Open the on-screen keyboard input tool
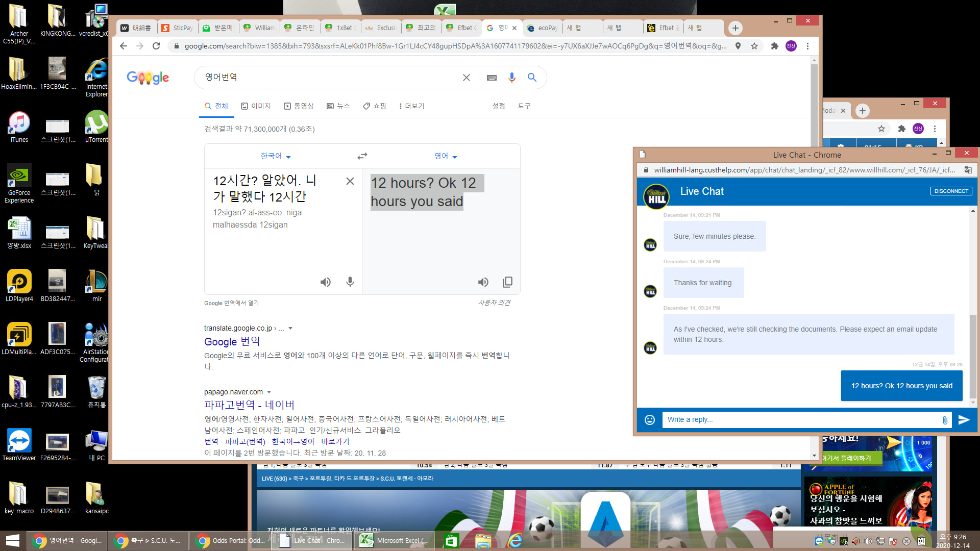 [x=492, y=78]
